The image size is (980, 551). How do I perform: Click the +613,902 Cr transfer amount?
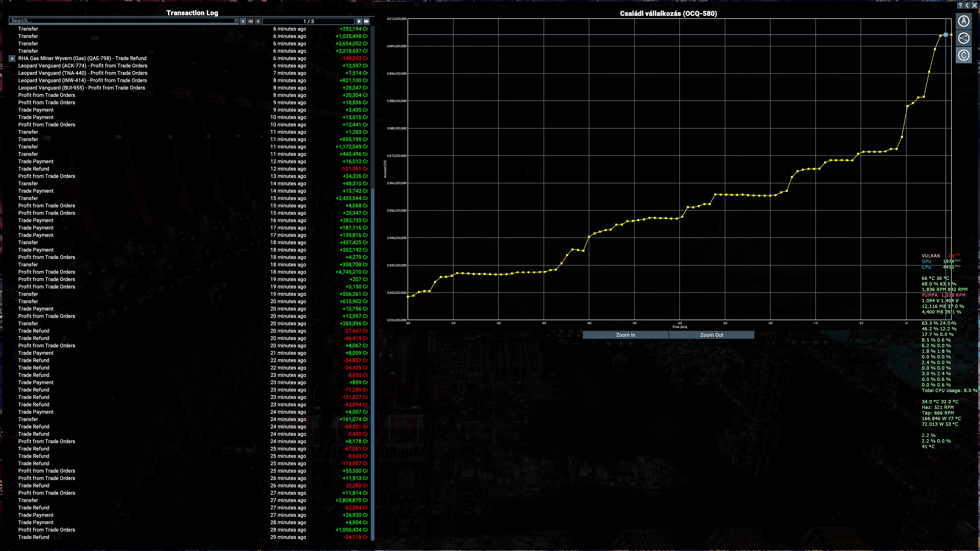point(353,302)
